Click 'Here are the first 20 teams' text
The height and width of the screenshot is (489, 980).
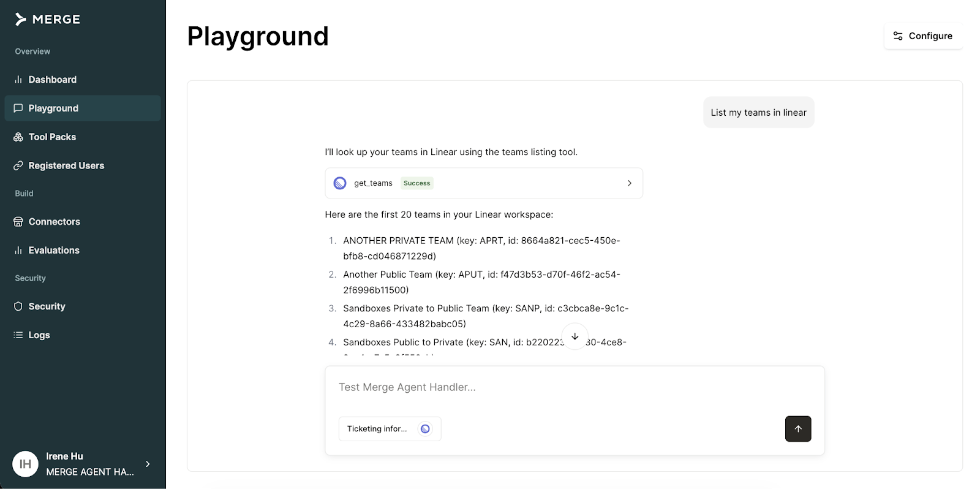tap(439, 214)
